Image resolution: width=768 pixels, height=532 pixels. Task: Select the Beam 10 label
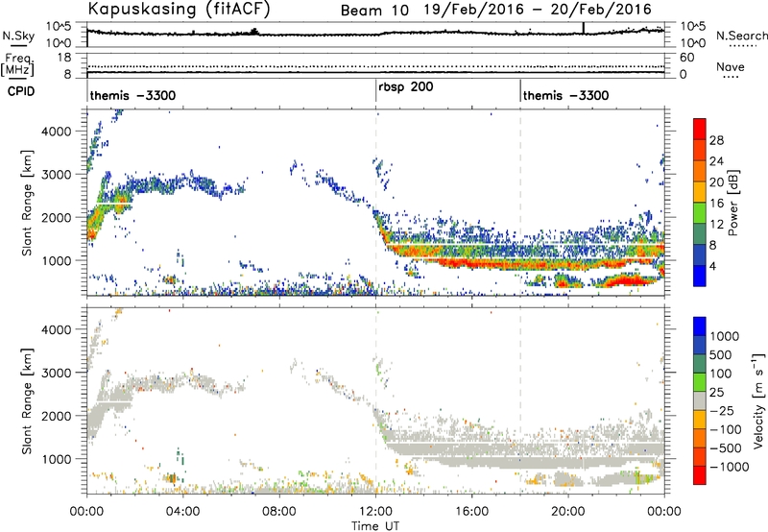point(374,11)
